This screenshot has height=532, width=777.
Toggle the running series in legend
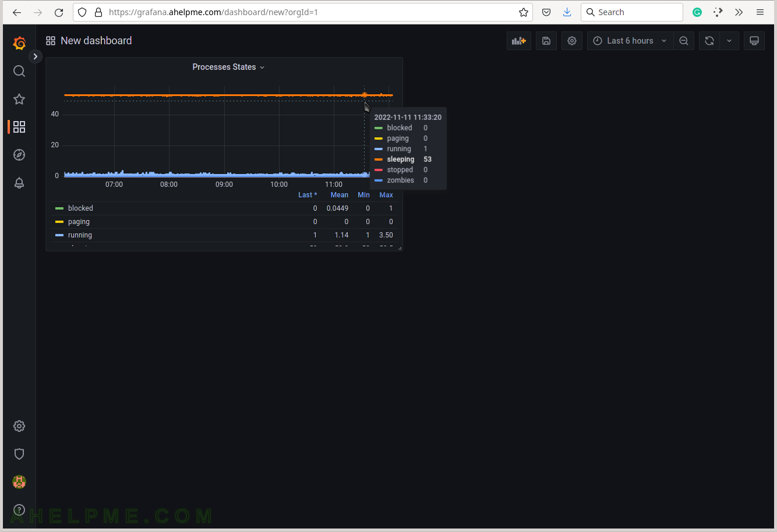[80, 235]
